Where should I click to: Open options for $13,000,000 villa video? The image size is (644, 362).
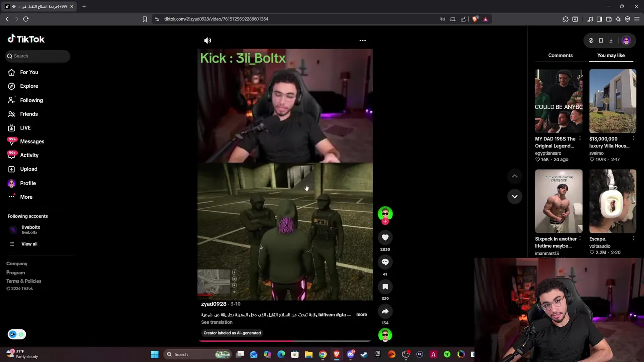633,138
